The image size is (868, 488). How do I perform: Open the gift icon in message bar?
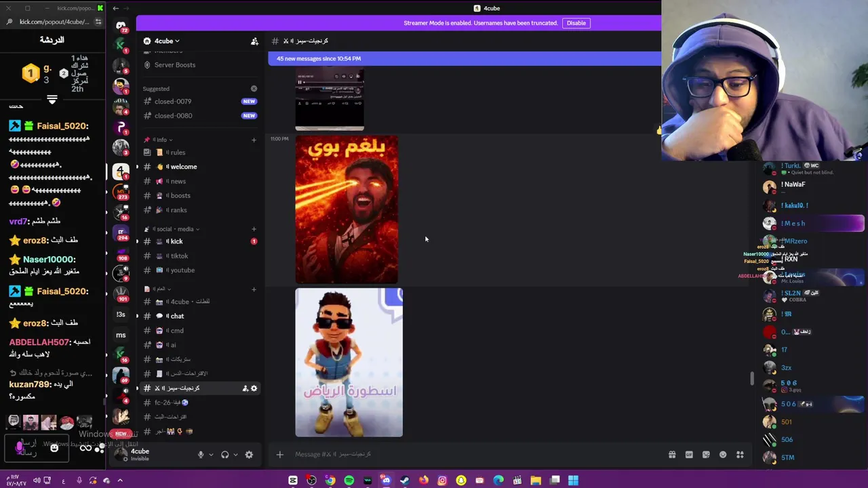(672, 455)
